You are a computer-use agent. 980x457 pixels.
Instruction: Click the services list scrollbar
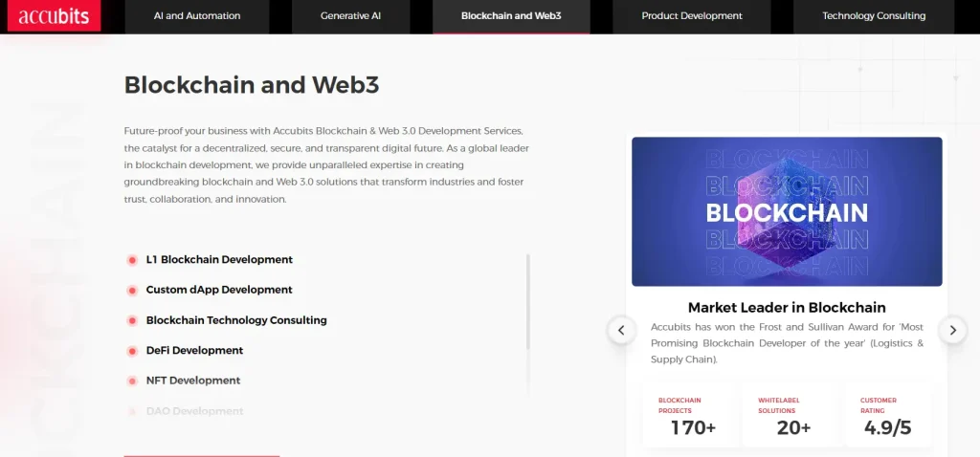coord(528,301)
